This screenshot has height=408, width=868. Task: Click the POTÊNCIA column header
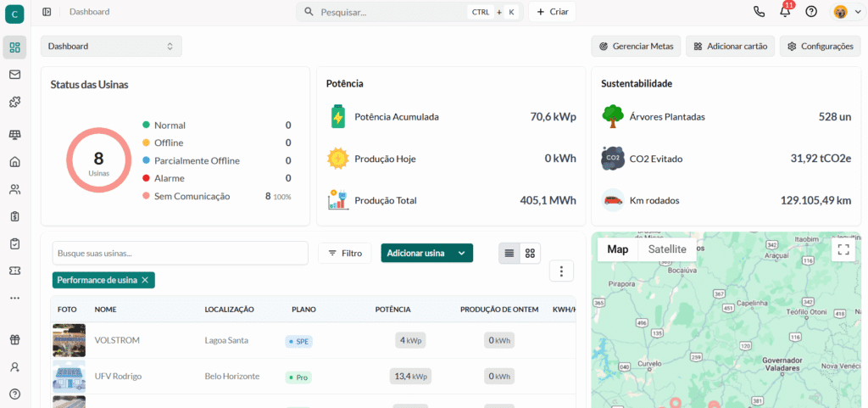(x=393, y=310)
